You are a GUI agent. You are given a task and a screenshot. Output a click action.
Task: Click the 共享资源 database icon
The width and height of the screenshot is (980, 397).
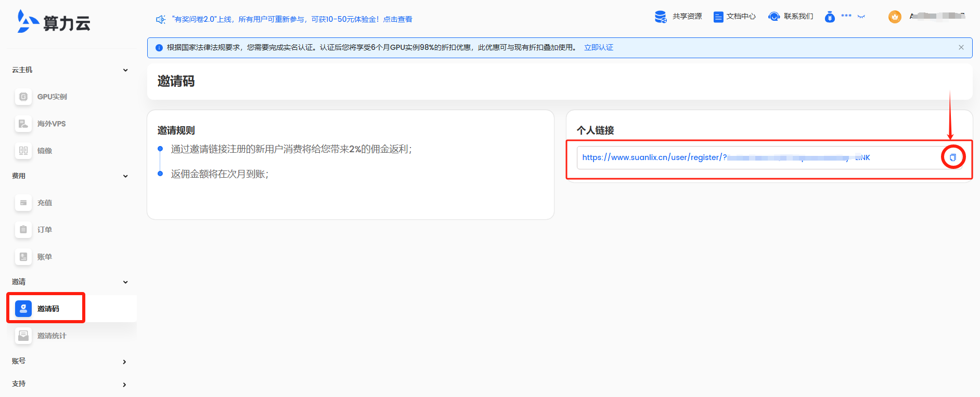tap(661, 17)
